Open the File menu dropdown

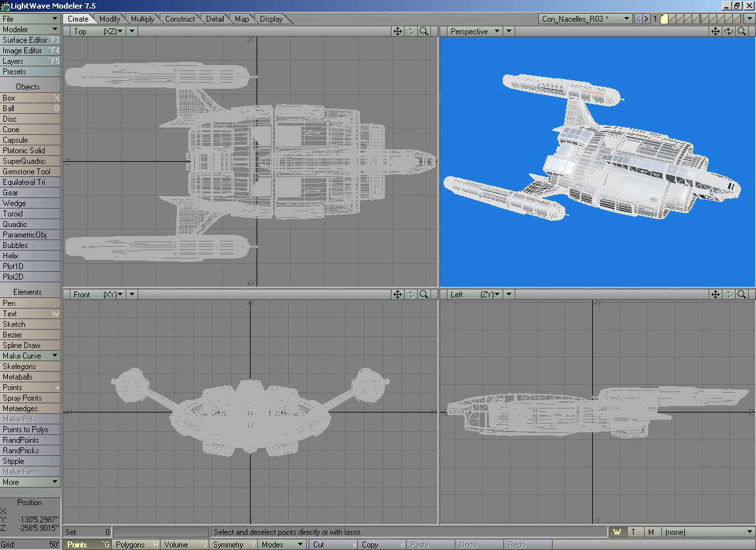tap(30, 19)
